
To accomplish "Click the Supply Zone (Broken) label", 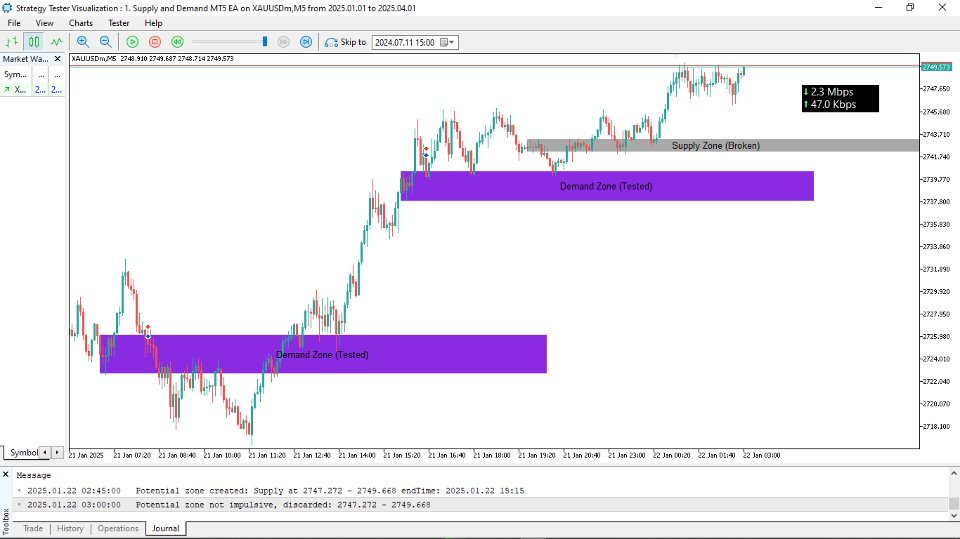I will click(716, 146).
